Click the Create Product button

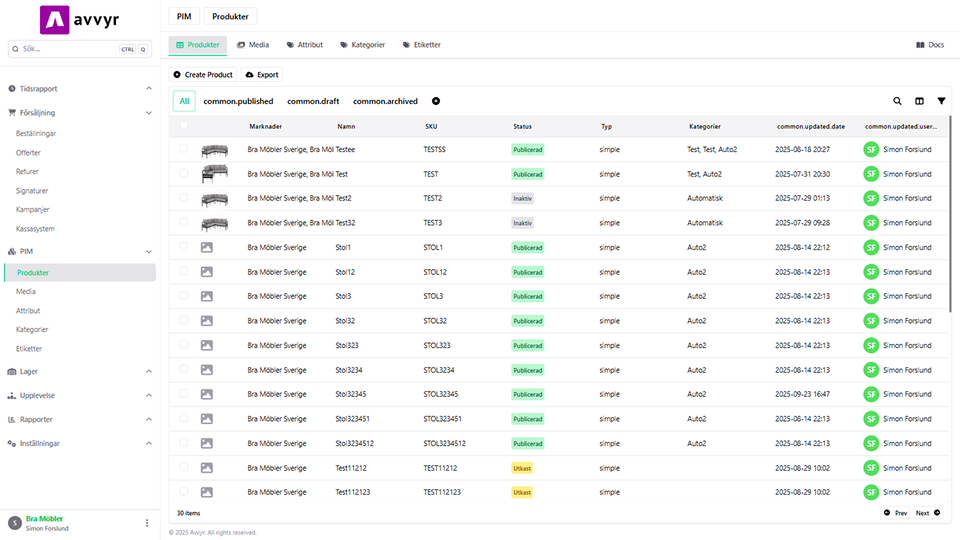[x=203, y=75]
